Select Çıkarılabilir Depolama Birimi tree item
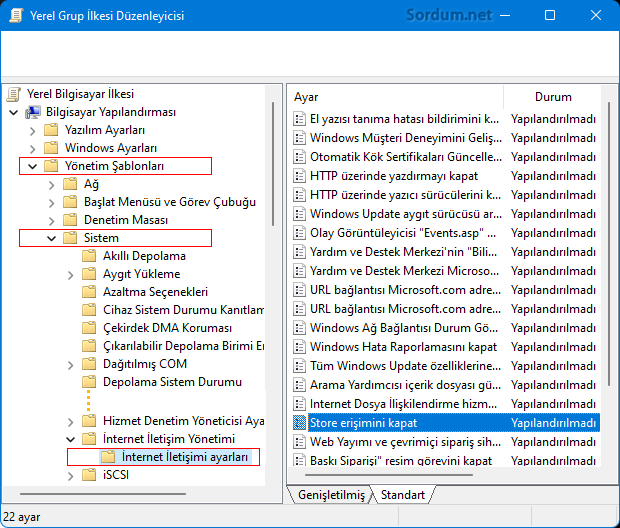The height and width of the screenshot is (528, 620). (x=183, y=346)
